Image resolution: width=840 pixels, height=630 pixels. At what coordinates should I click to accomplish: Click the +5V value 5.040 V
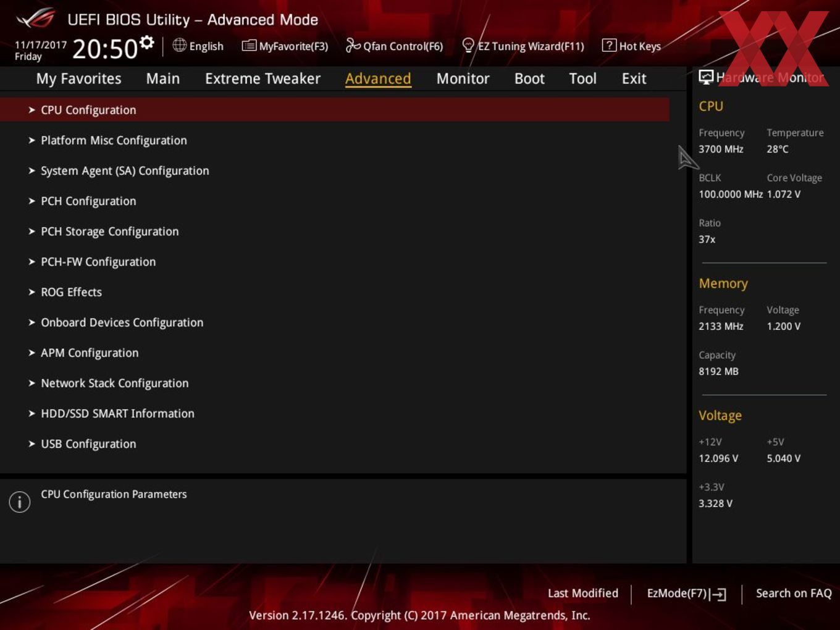point(784,458)
